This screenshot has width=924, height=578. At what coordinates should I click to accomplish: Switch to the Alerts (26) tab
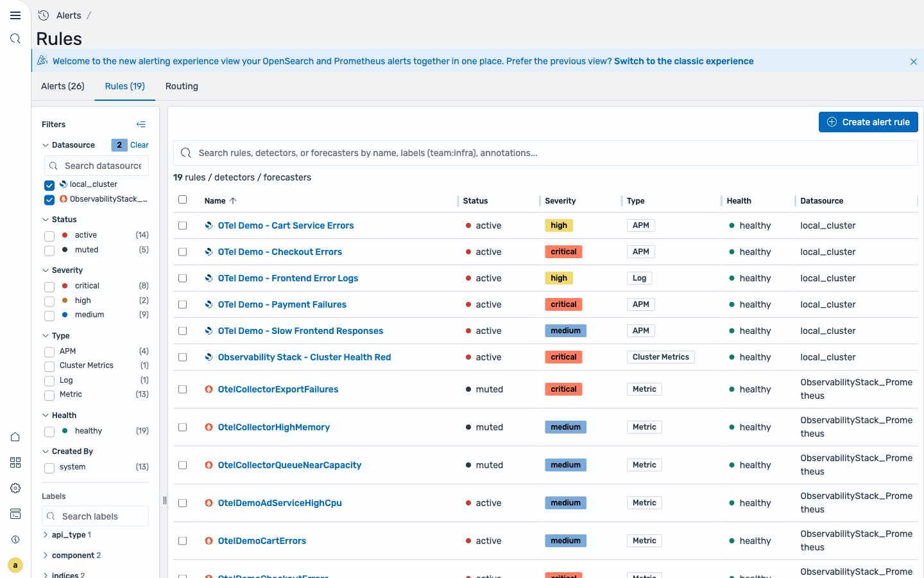pos(63,86)
